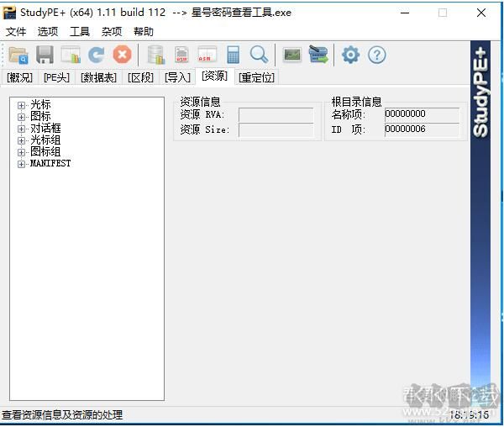Expand the 光标 tree node
The image size is (504, 427).
tap(21, 105)
